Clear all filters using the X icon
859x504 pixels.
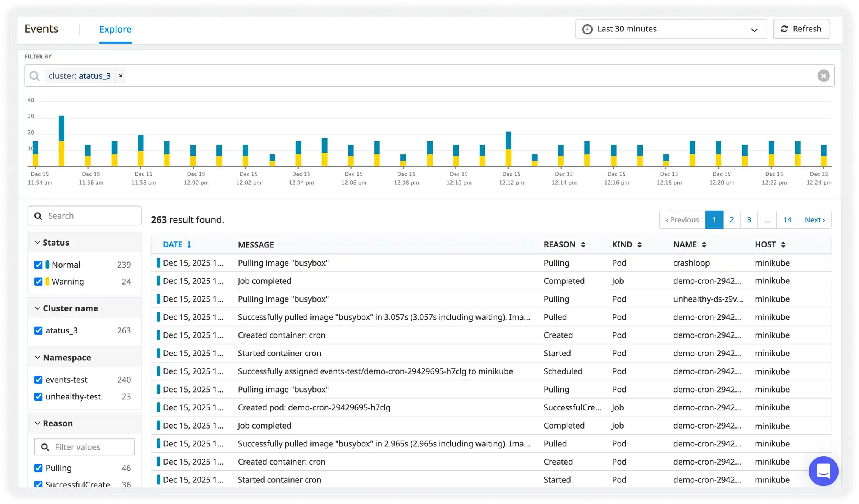pyautogui.click(x=823, y=76)
